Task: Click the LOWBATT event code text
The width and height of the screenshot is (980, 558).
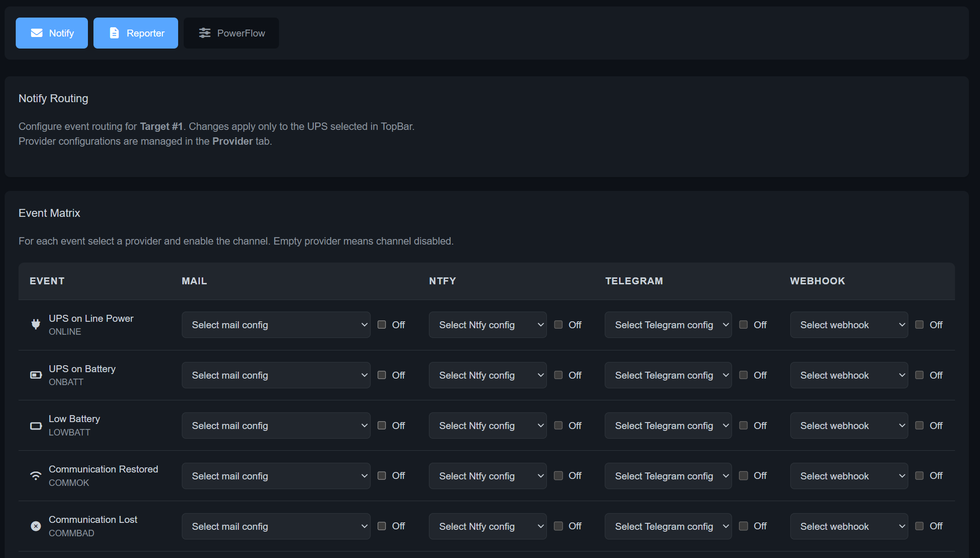Action: click(69, 432)
